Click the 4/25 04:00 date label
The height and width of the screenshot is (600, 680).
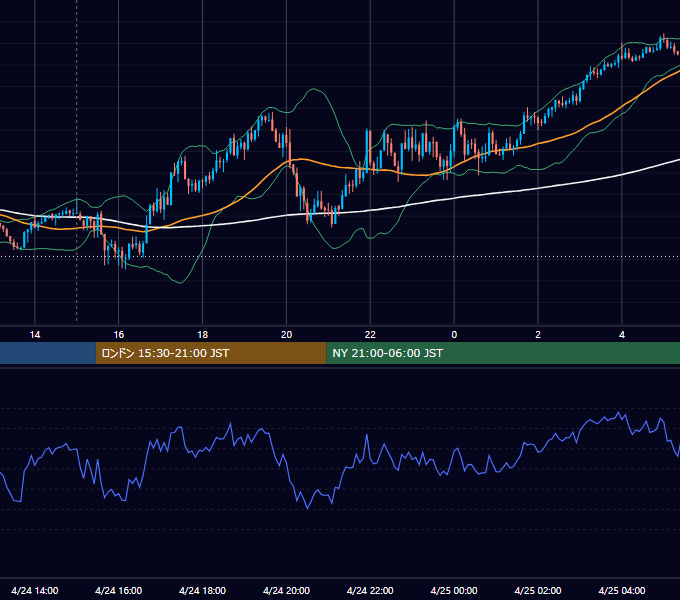tap(622, 590)
